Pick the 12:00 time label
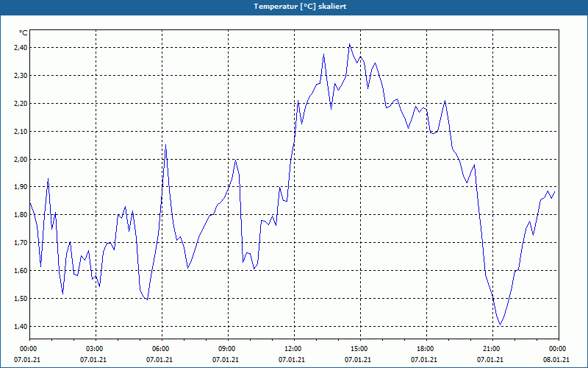Image resolution: width=588 pixels, height=368 pixels. [294, 349]
